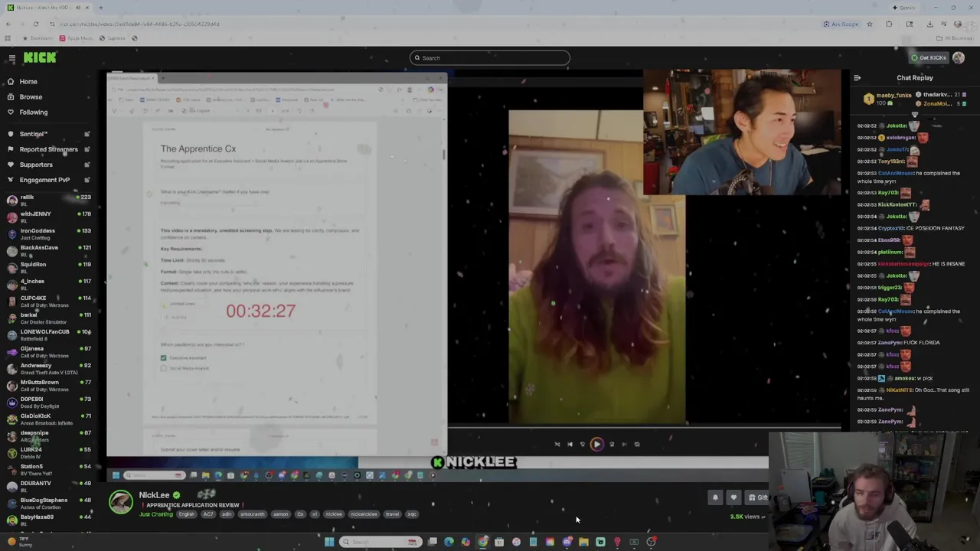
Task: Play the video with orange play button
Action: pyautogui.click(x=596, y=444)
